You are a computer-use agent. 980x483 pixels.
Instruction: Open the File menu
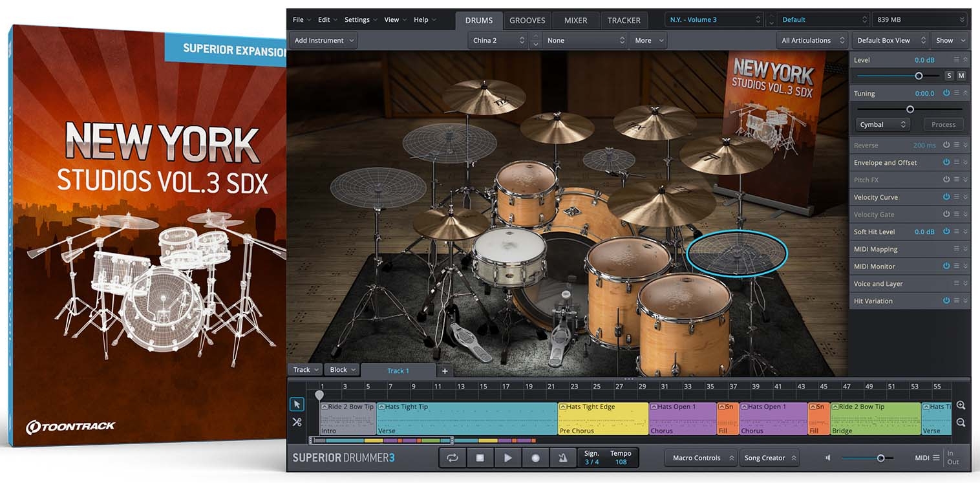point(301,19)
